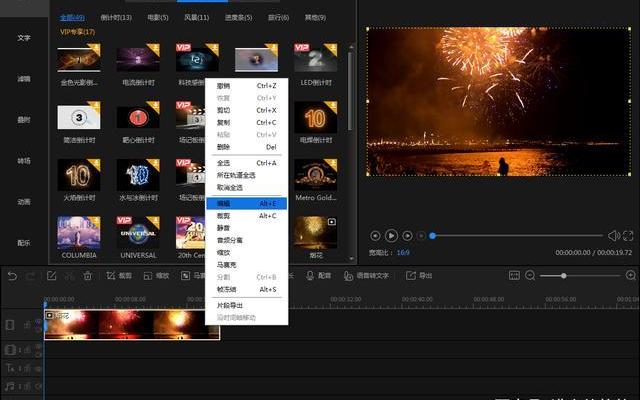The image size is (640, 400).
Task: Choose Freeze Frame Alt+S in context menu
Action: [x=247, y=289]
